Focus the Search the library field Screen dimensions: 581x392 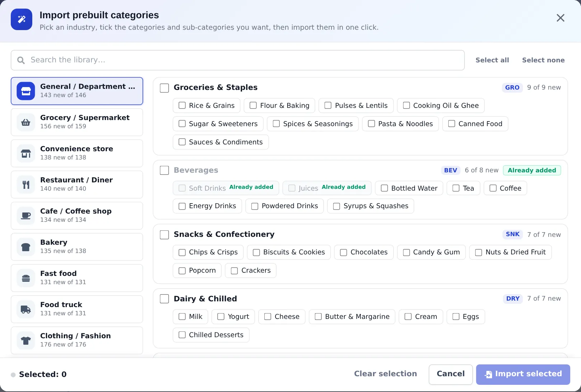click(238, 60)
